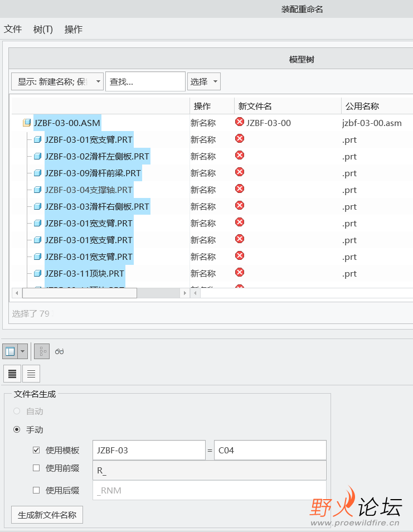This screenshot has width=413, height=532.
Task: Select JZBF-03-03滑杆右侧板.PRT row
Action: (x=98, y=206)
